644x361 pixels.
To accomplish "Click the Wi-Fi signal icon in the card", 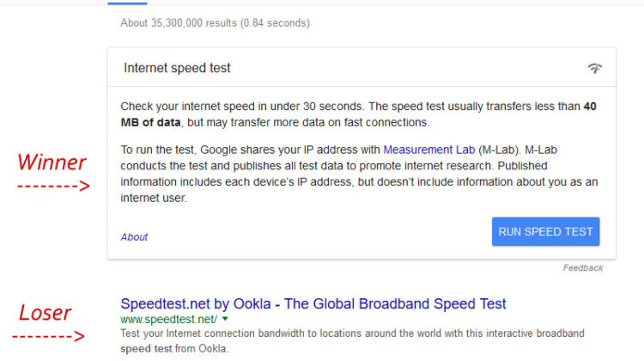I will tap(594, 68).
